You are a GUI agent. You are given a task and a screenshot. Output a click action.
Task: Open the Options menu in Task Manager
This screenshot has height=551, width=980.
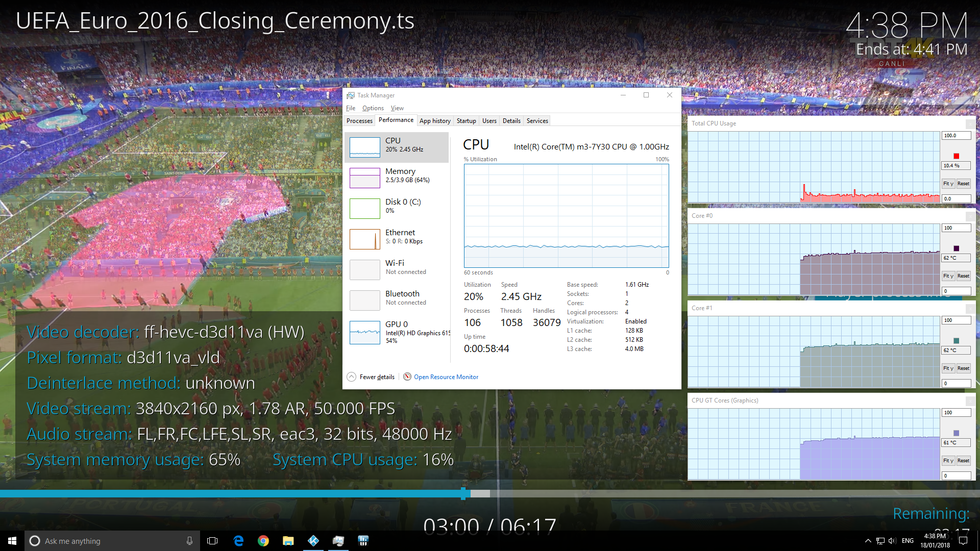coord(373,108)
